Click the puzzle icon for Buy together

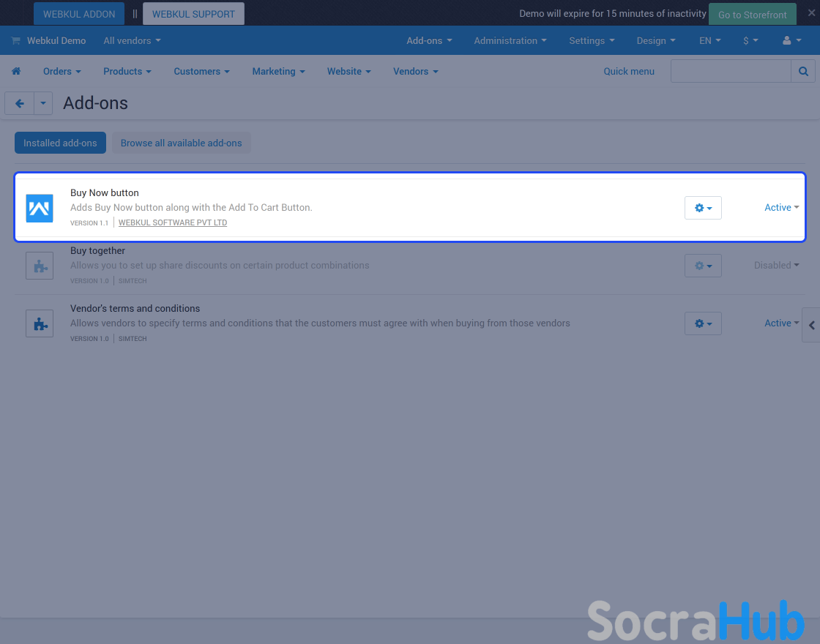pyautogui.click(x=40, y=266)
